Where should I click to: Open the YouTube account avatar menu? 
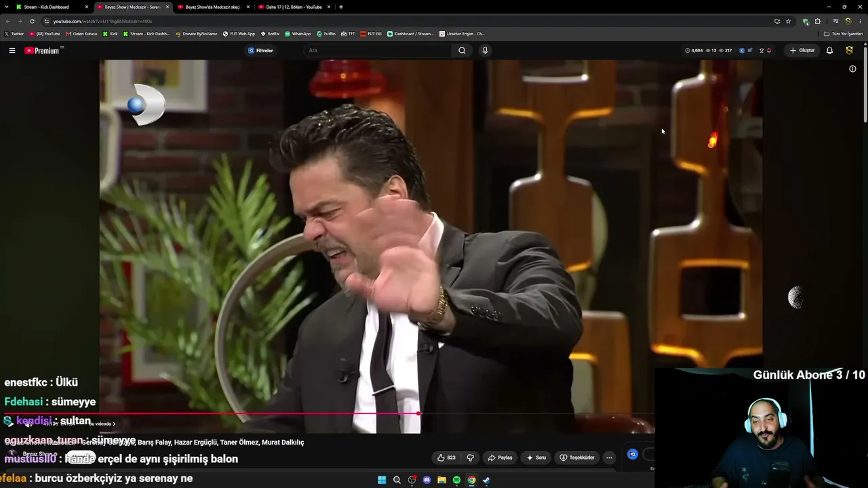coord(849,50)
